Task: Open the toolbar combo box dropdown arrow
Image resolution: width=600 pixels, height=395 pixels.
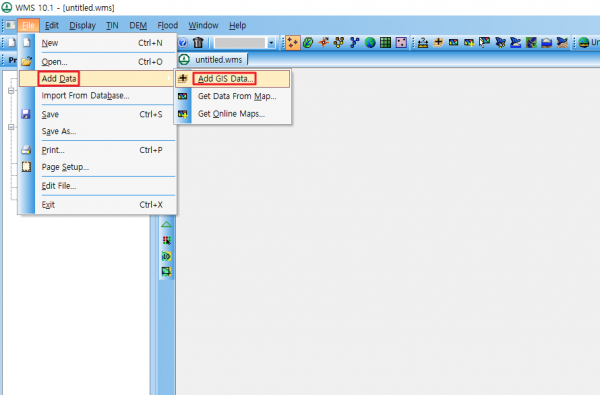Action: click(271, 43)
